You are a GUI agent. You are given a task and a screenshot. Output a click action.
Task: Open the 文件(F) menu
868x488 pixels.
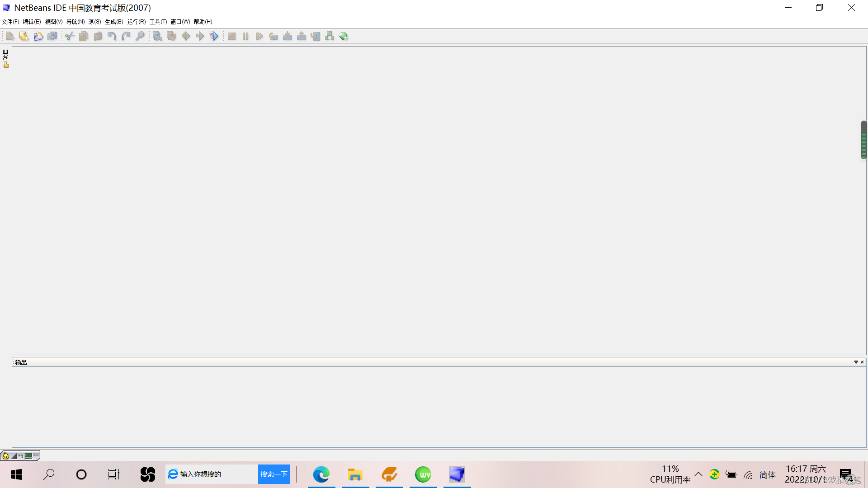click(x=10, y=22)
